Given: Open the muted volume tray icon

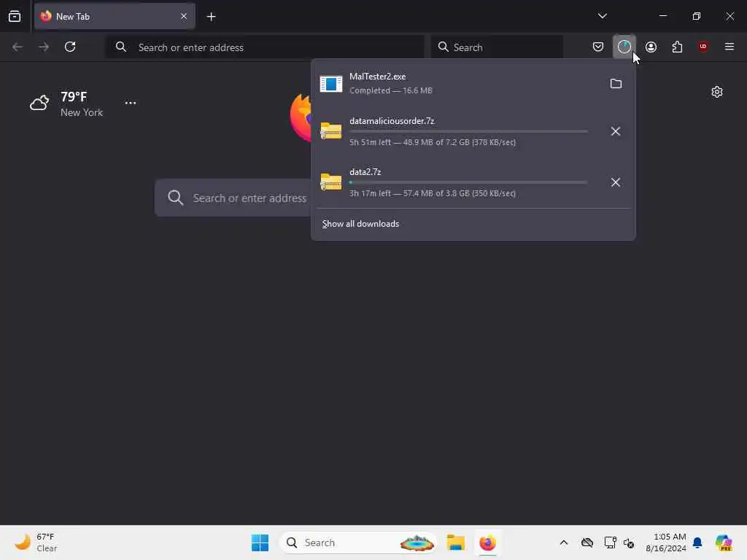Looking at the screenshot, I should coord(629,542).
